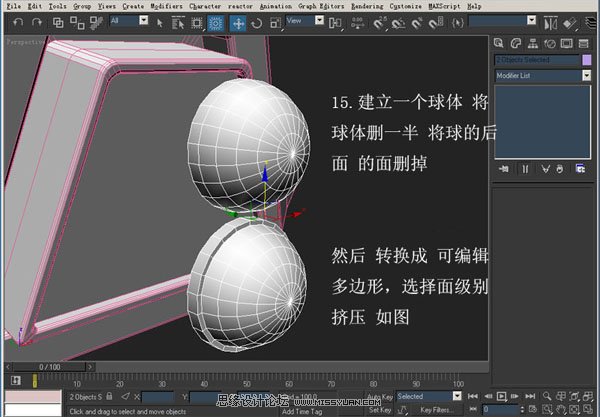The height and width of the screenshot is (417, 600).
Task: Click the Set Key button
Action: pyautogui.click(x=379, y=410)
